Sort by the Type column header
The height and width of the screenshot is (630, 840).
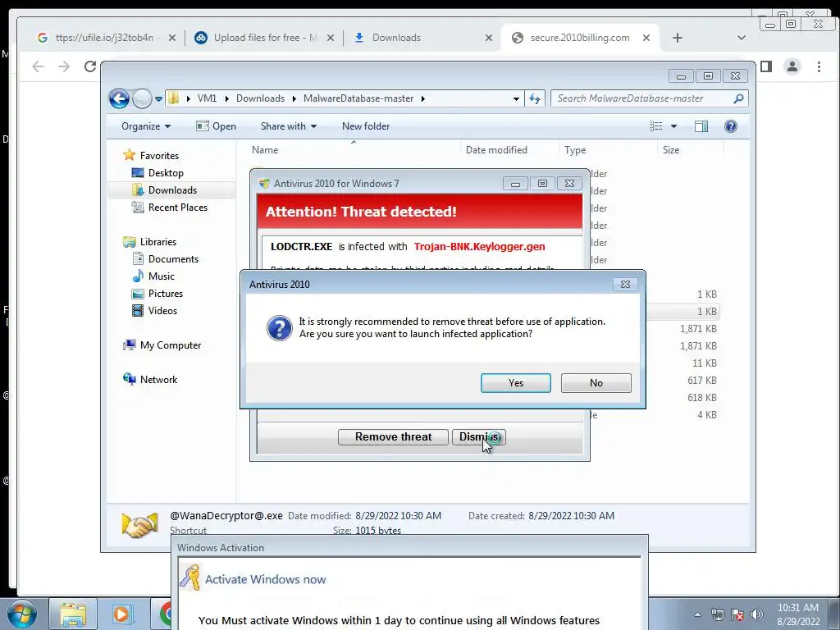coord(608,150)
